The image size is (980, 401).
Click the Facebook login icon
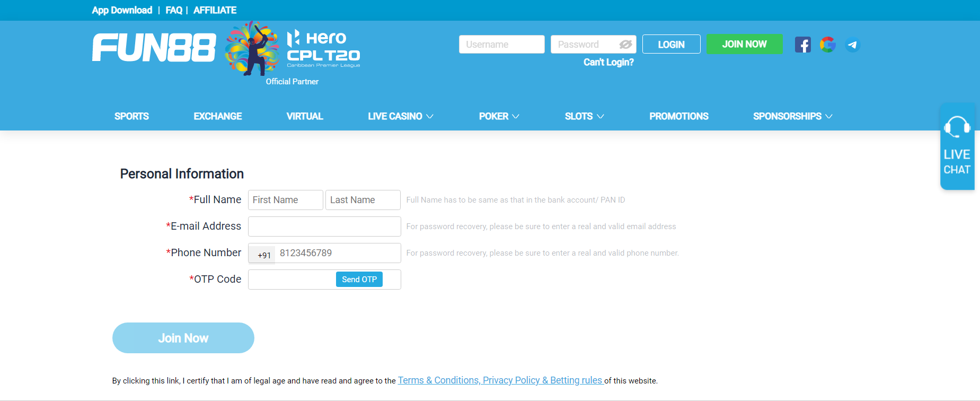pos(802,45)
